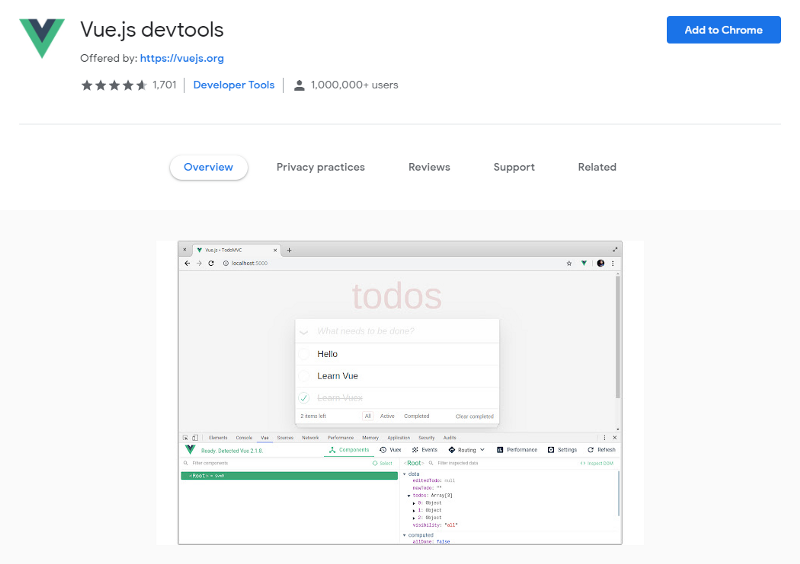The width and height of the screenshot is (800, 564).
Task: Click the users person icon
Action: pos(299,85)
